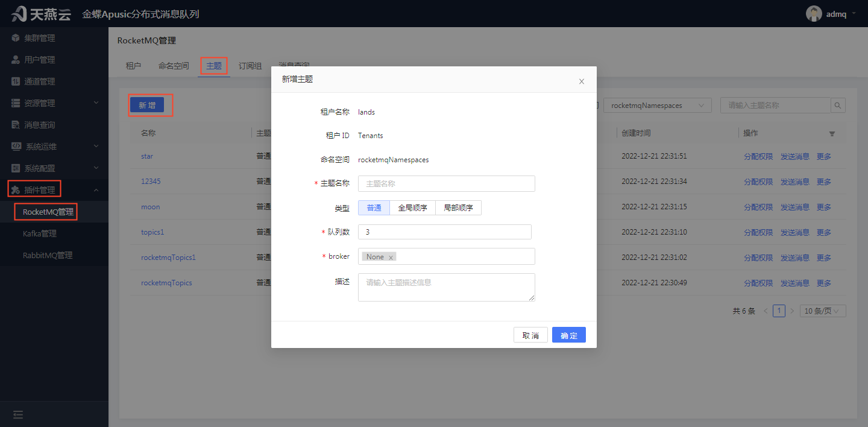
Task: Select 局部顺序 topic type
Action: 458,207
